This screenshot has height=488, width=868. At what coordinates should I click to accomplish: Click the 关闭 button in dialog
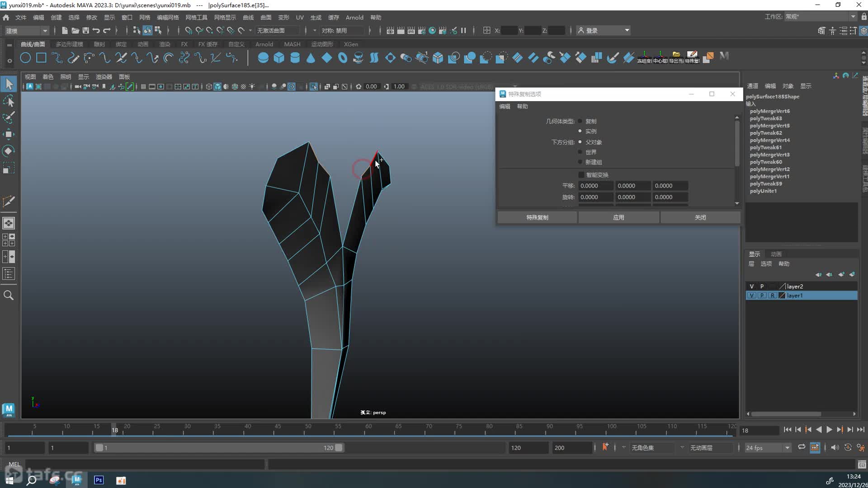pyautogui.click(x=700, y=218)
